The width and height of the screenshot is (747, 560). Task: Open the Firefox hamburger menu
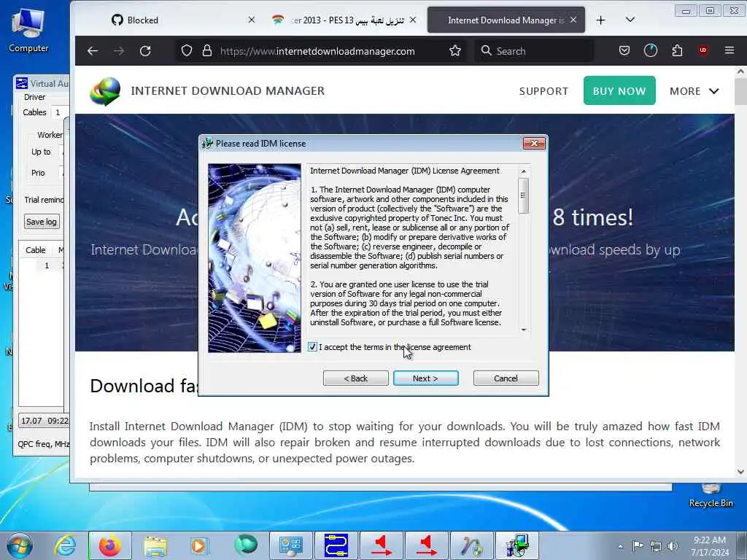(x=729, y=50)
